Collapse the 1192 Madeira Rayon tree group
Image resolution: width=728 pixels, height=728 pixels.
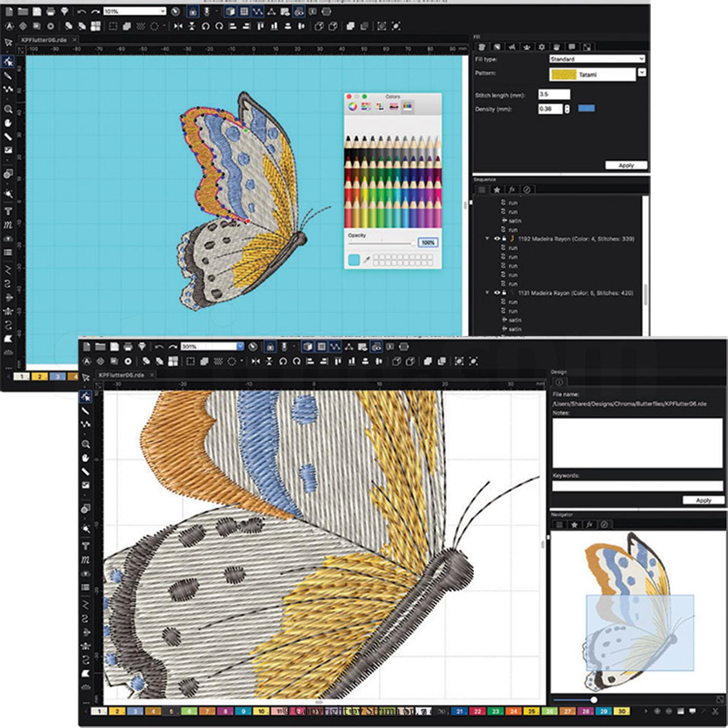click(x=487, y=239)
